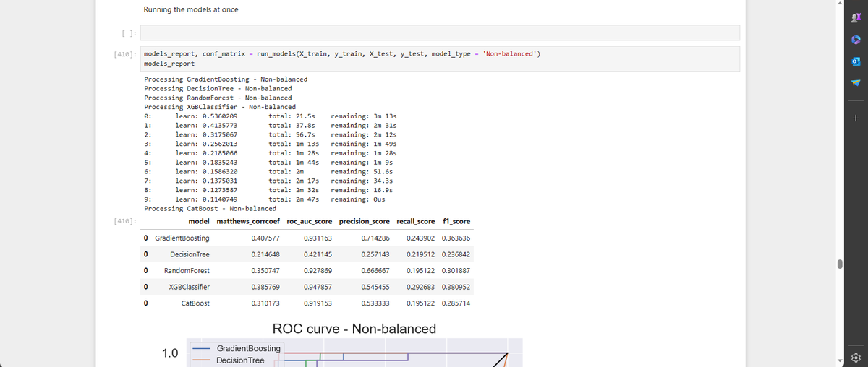Click the run_models code cell

pos(440,59)
